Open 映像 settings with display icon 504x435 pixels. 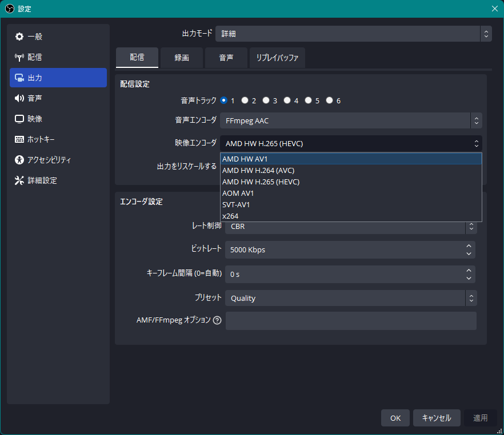coord(58,119)
